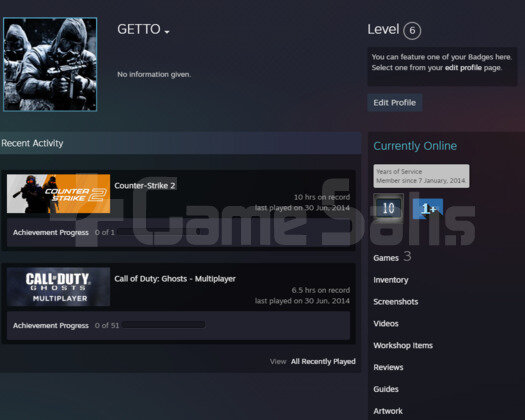Click the games count number 3
This screenshot has width=525, height=420.
coord(407,256)
